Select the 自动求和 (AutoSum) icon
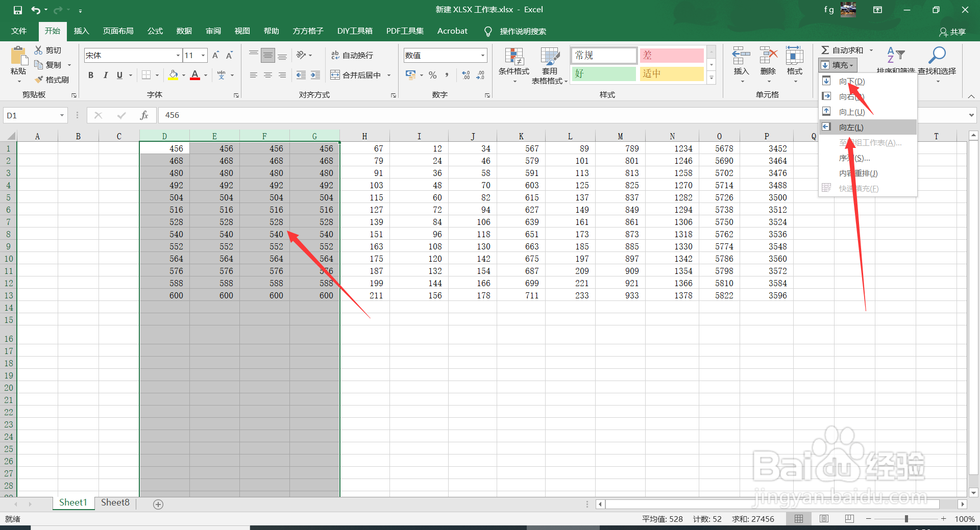This screenshot has height=530, width=980. coord(842,50)
